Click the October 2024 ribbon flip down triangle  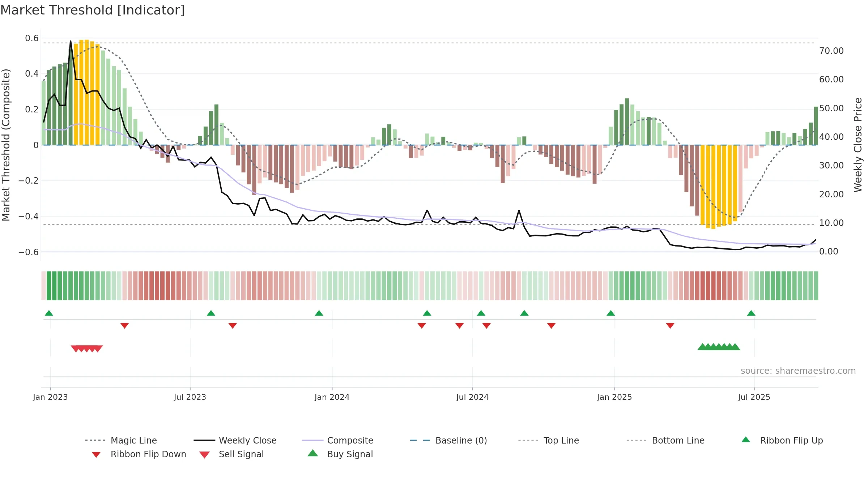point(551,326)
